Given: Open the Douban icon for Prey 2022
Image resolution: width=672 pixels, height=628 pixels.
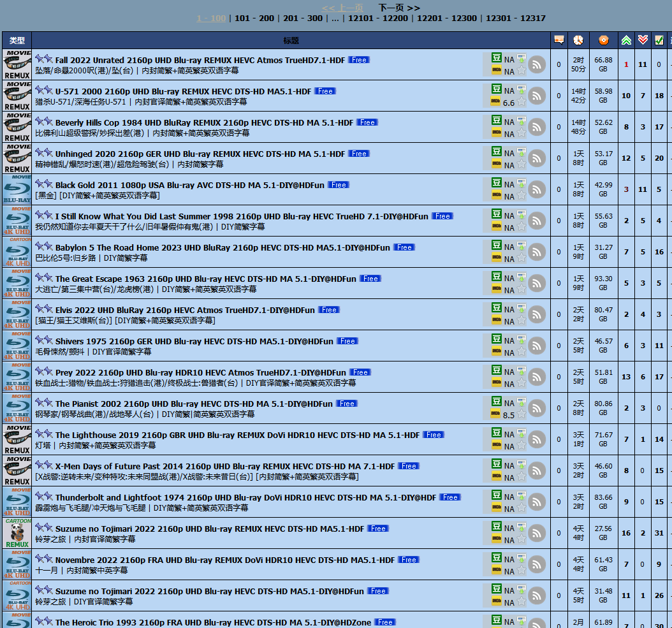Looking at the screenshot, I should [496, 371].
